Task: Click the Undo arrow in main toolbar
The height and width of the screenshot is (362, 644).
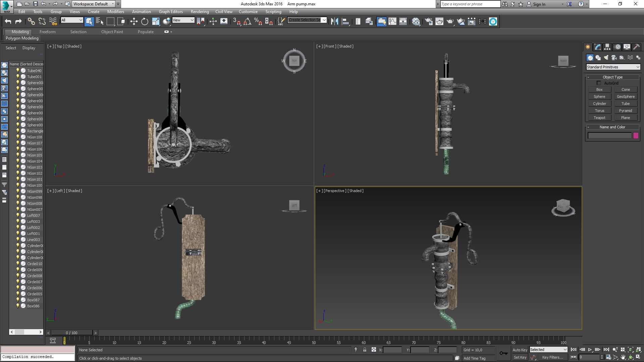Action: (x=8, y=21)
